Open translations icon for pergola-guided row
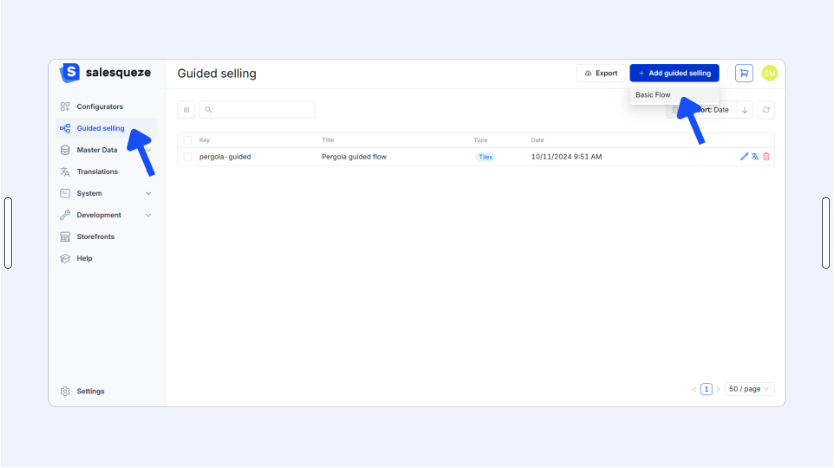Viewport: 835px width, 468px height. [755, 157]
